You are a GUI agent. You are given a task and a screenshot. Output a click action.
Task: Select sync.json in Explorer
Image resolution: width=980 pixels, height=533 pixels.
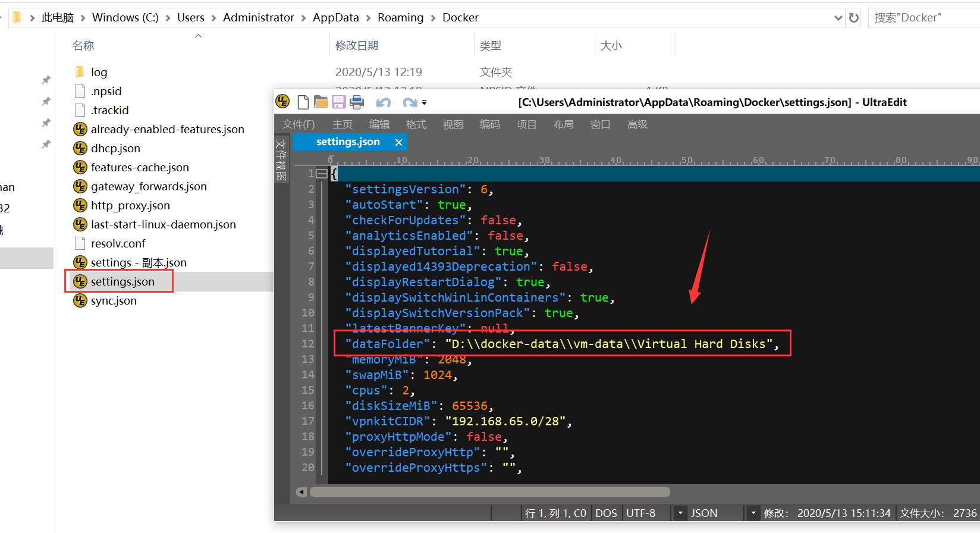tap(114, 300)
